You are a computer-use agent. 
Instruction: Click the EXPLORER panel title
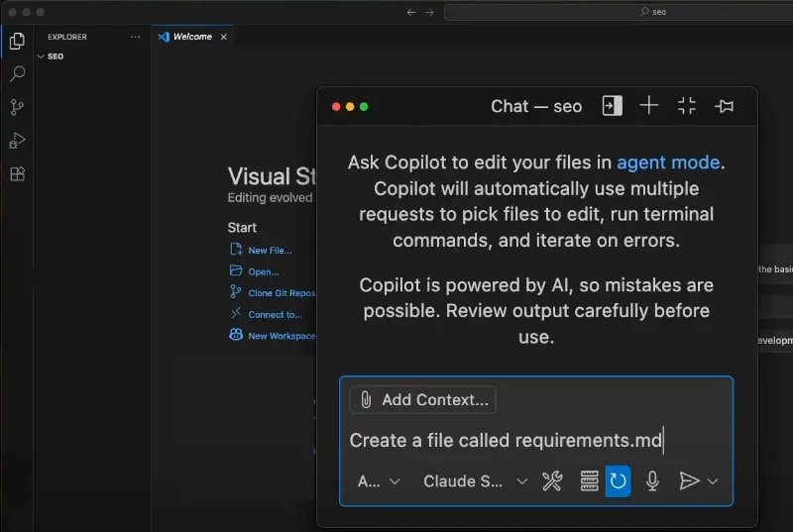(x=67, y=37)
